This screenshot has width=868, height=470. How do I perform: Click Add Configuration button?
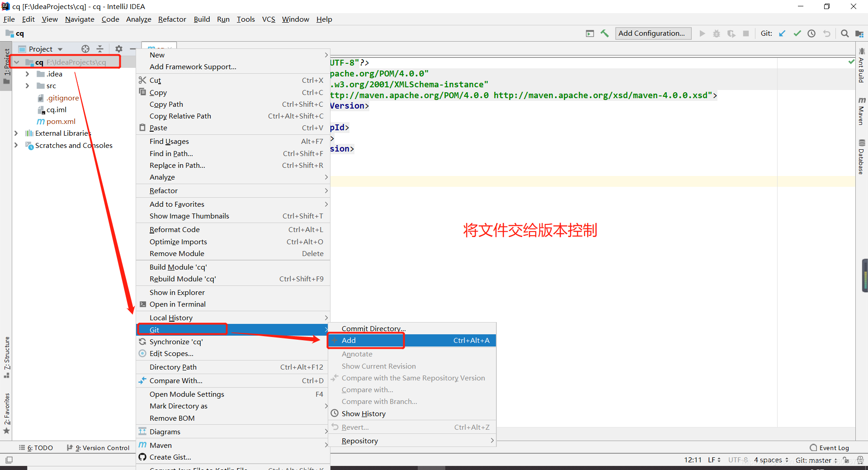pyautogui.click(x=652, y=33)
